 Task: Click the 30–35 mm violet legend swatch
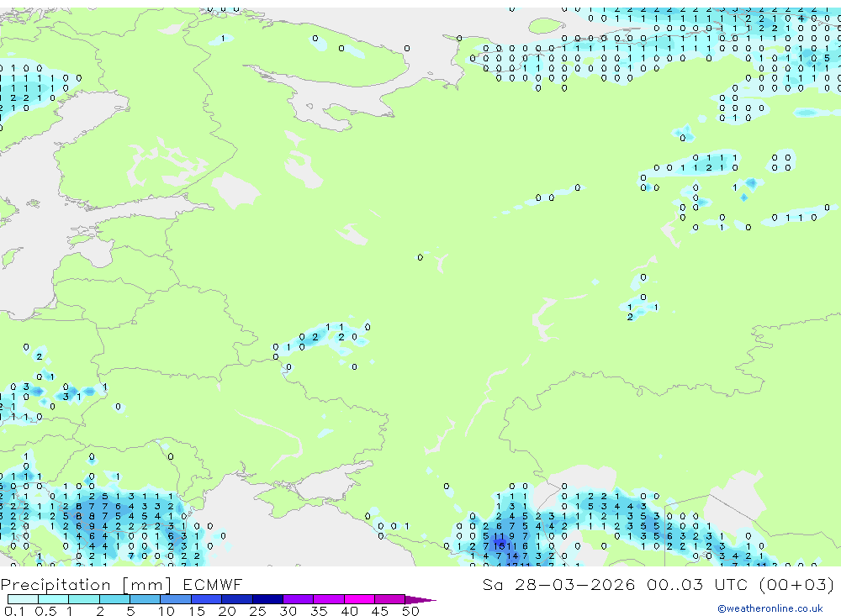[x=298, y=599]
